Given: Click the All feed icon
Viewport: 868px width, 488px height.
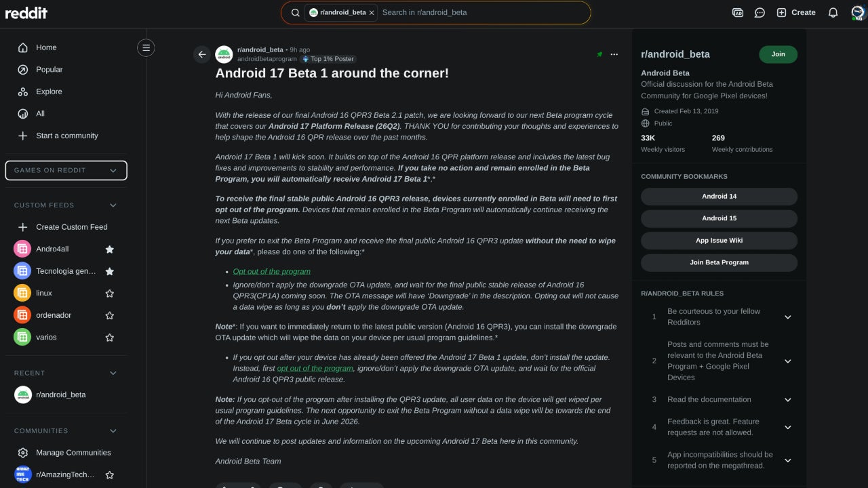Looking at the screenshot, I should click(x=23, y=113).
